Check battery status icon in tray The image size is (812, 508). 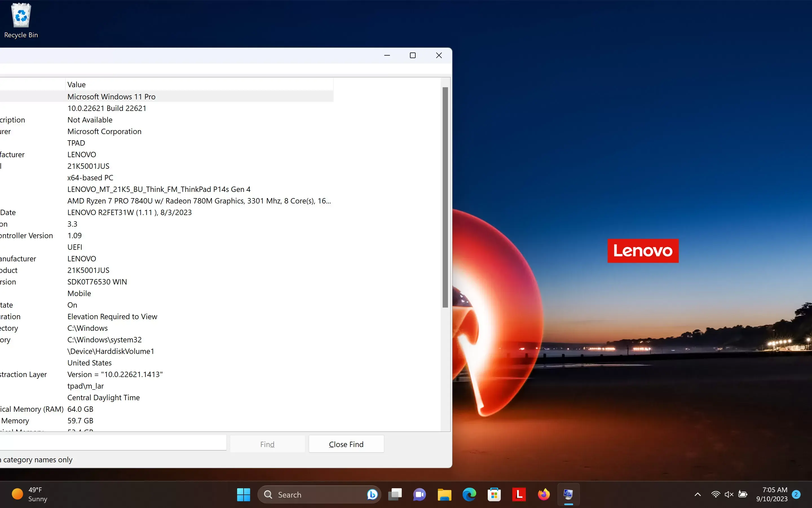pos(743,494)
